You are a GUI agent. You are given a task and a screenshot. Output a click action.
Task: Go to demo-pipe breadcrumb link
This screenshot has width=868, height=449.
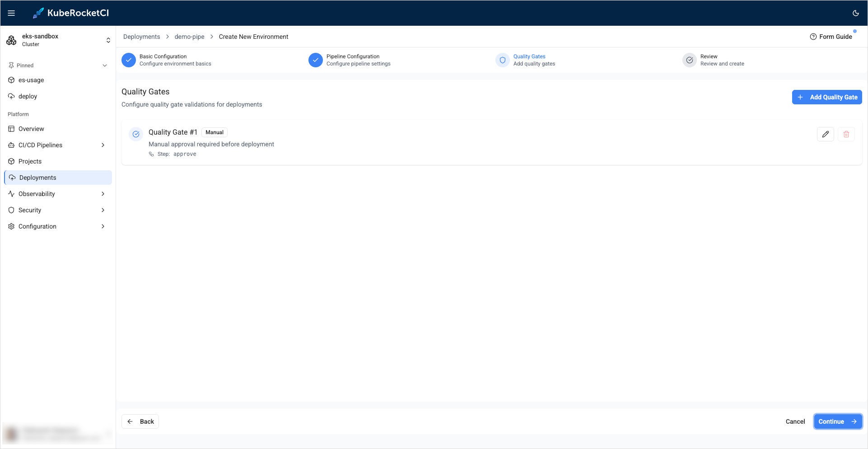(x=189, y=37)
